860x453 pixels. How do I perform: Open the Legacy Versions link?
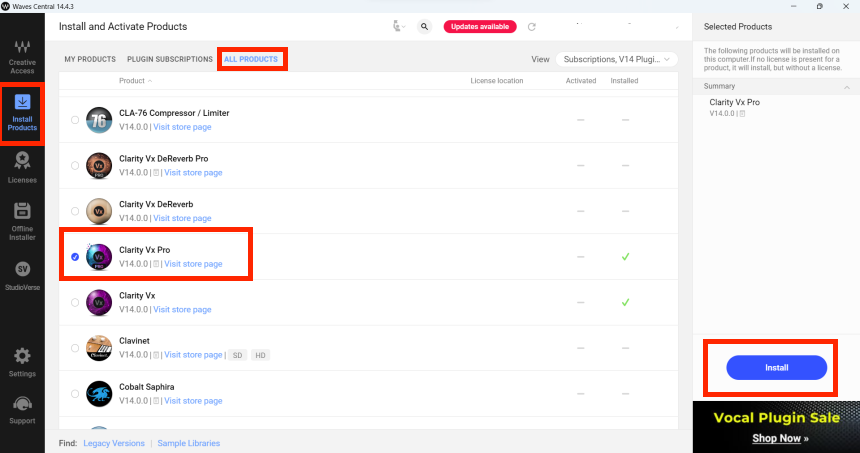[114, 443]
